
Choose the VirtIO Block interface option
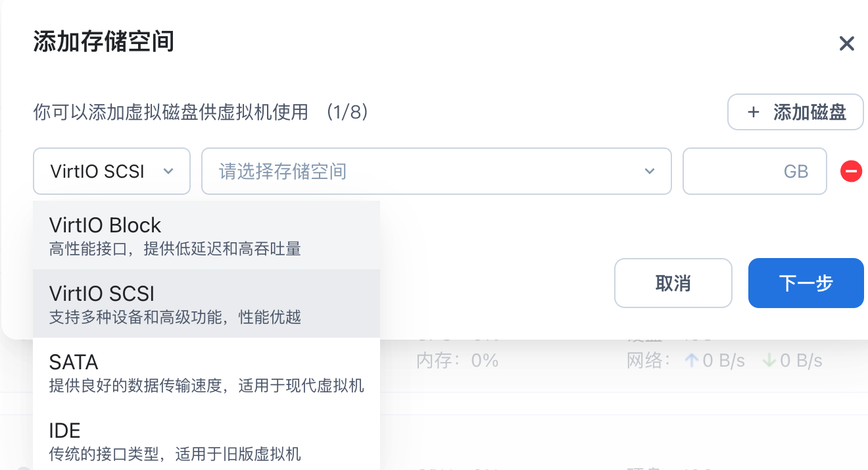[206, 235]
